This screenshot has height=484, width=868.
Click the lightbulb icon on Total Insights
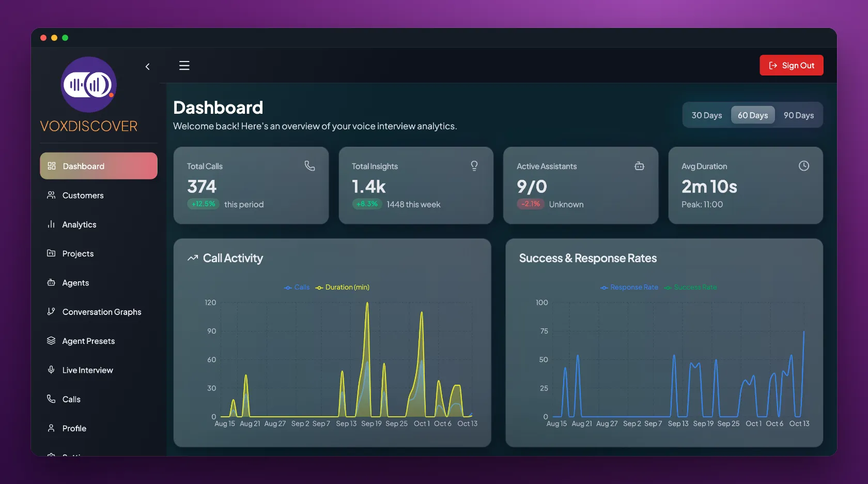474,166
